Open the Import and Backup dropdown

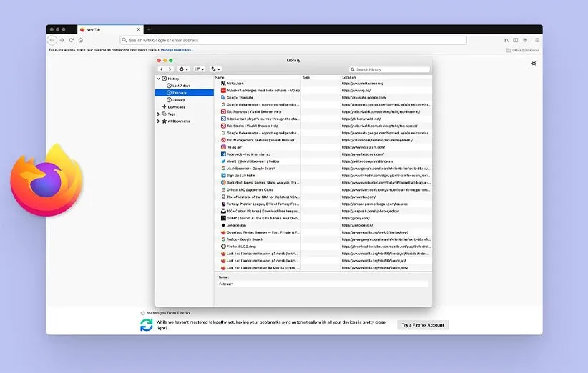[x=215, y=69]
